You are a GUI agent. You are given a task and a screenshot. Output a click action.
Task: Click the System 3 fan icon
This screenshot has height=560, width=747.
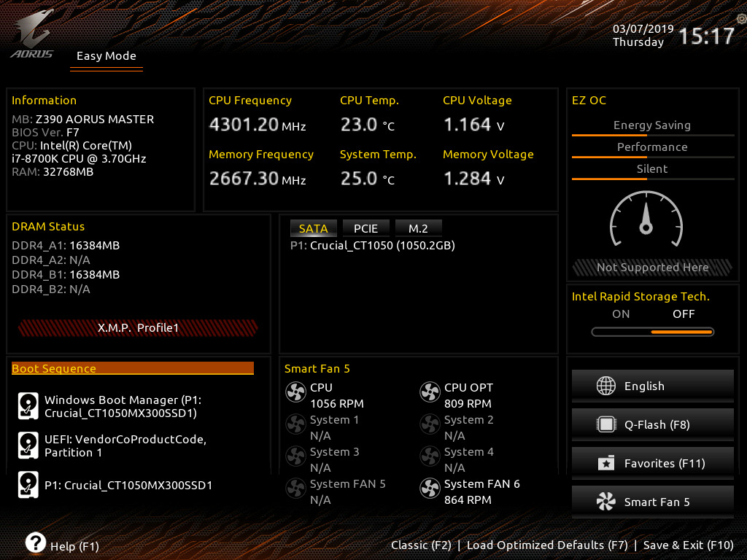click(x=296, y=456)
